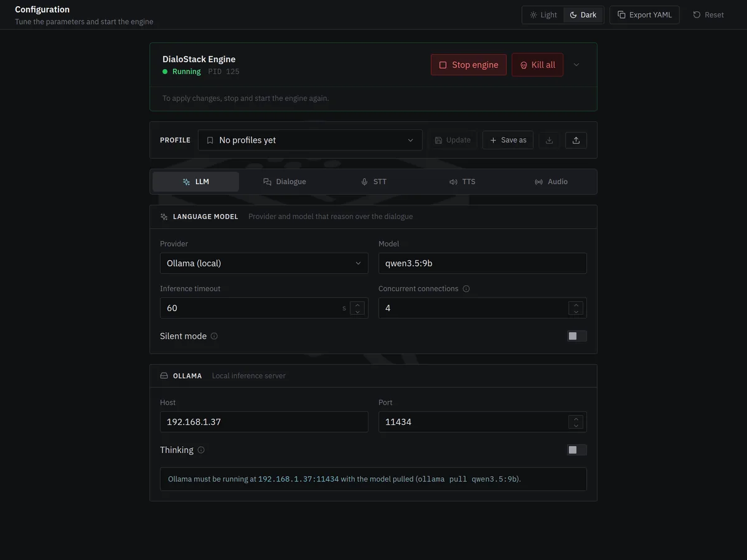Increase Concurrent connections by one
This screenshot has height=560, width=747.
point(576,304)
